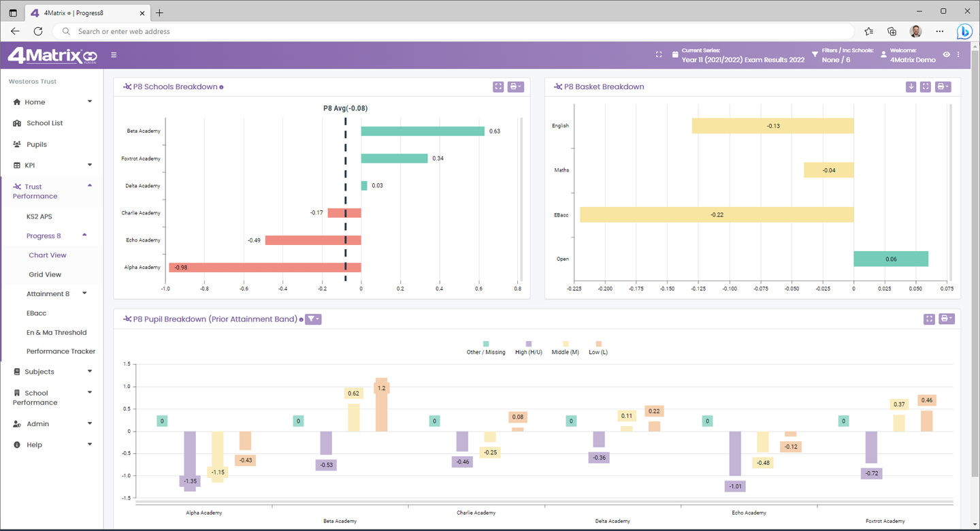Image resolution: width=980 pixels, height=531 pixels.
Task: Click the hamburger menu icon beside the logo
Action: tap(114, 55)
